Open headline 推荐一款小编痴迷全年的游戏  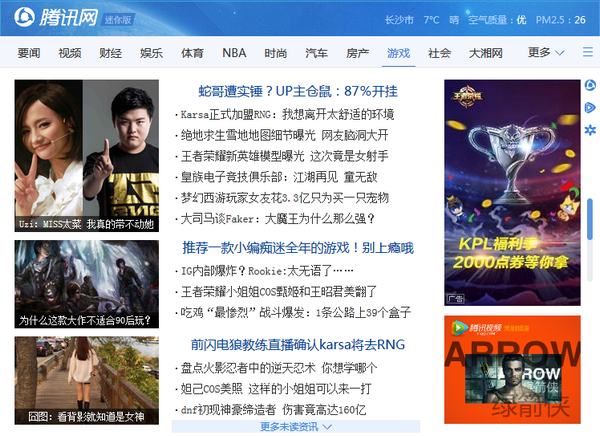pos(298,248)
